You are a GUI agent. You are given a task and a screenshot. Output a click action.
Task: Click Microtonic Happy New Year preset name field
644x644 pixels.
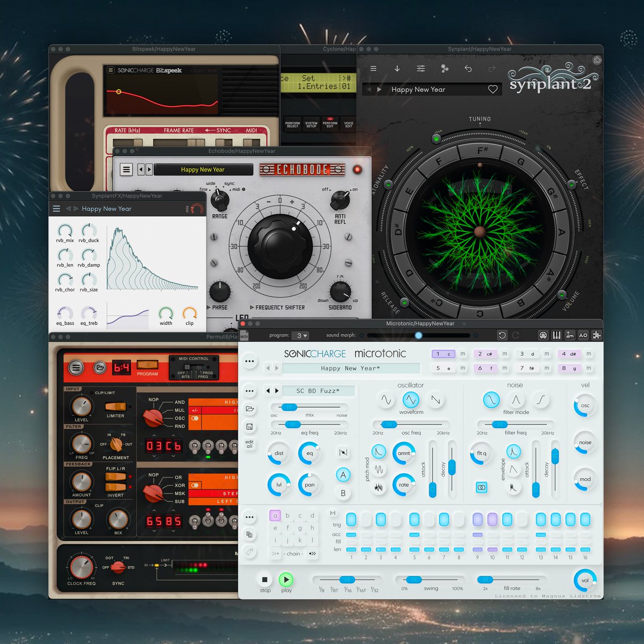350,368
